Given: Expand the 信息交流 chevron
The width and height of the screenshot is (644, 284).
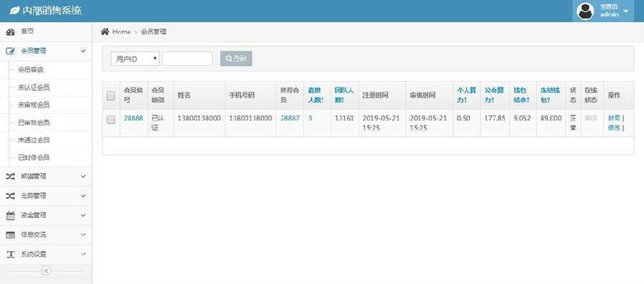Looking at the screenshot, I should [x=83, y=235].
